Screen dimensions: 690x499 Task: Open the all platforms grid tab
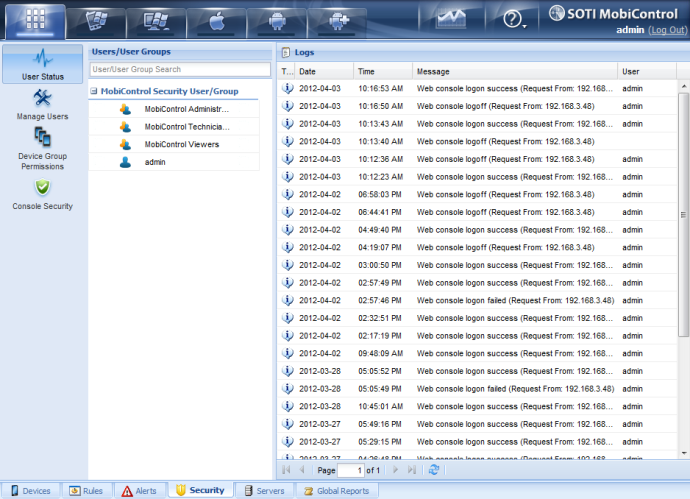pyautogui.click(x=35, y=21)
